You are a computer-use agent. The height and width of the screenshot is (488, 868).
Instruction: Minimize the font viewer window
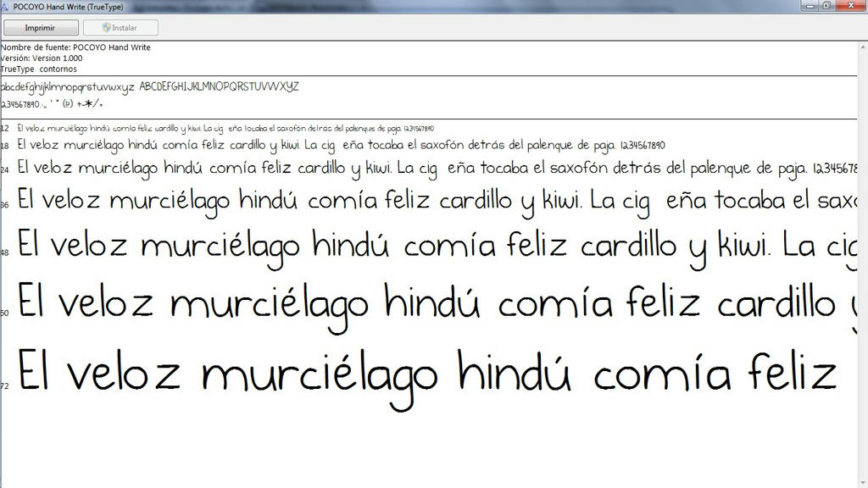tap(811, 6)
